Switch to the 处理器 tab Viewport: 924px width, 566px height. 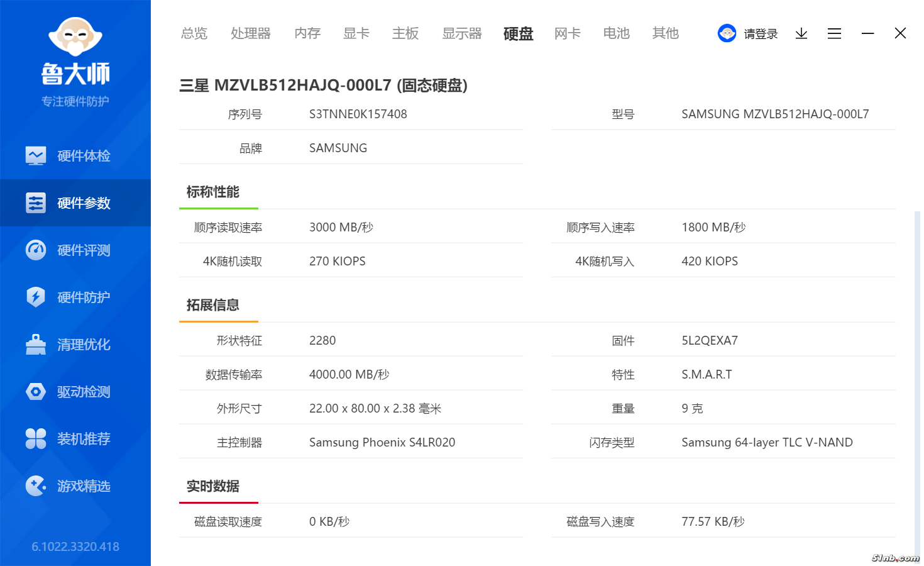(x=250, y=33)
